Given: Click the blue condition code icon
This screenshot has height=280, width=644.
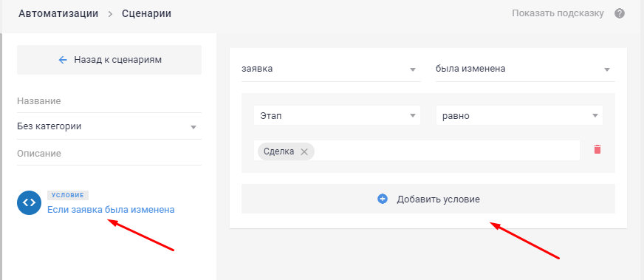Looking at the screenshot, I should (x=29, y=203).
